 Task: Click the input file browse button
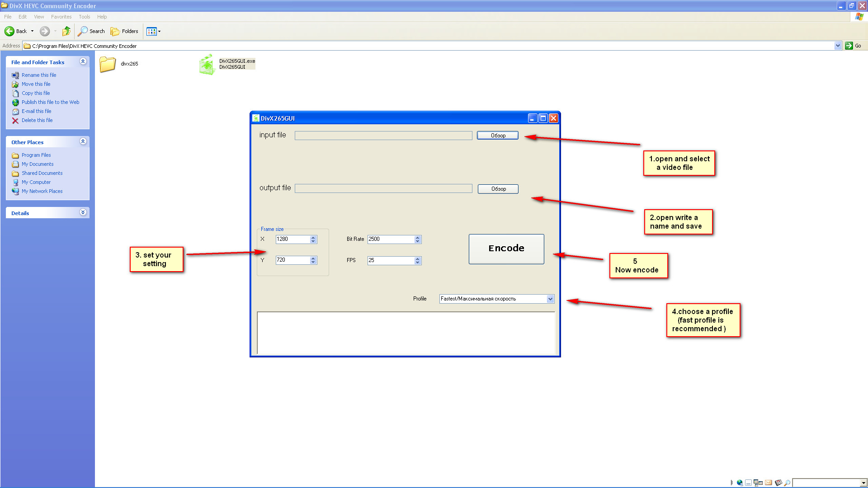tap(498, 136)
